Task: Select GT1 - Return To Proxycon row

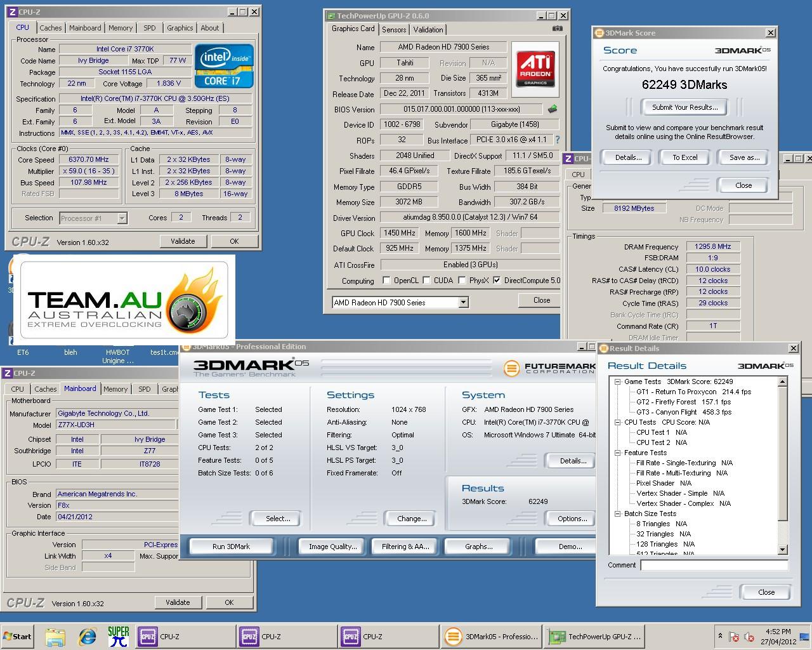Action: (694, 392)
